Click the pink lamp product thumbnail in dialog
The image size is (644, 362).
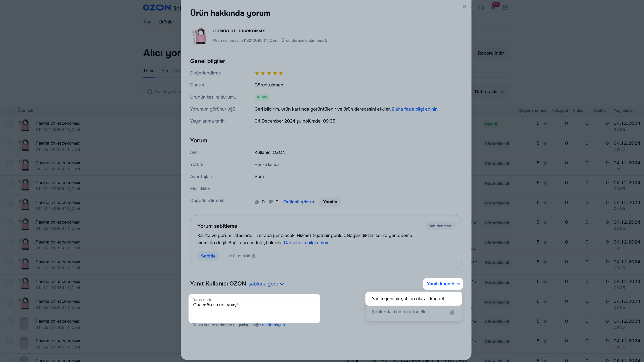[199, 36]
